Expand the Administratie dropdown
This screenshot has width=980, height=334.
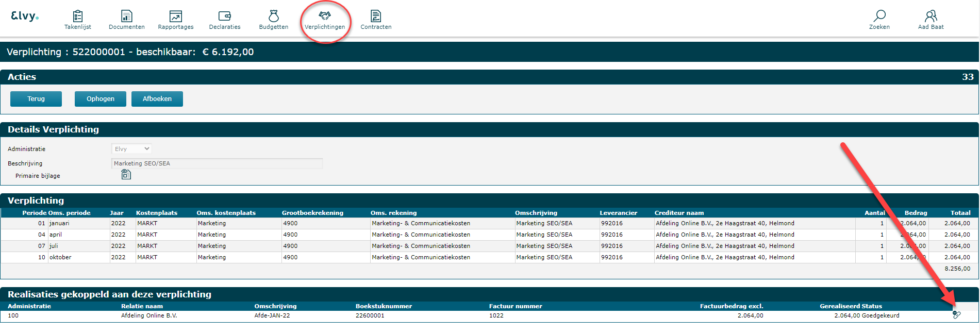click(x=131, y=149)
